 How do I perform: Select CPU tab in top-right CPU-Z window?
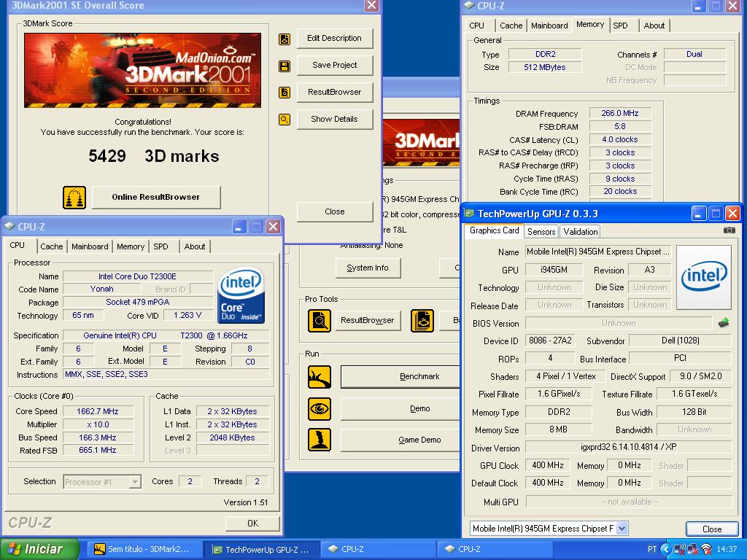pyautogui.click(x=476, y=26)
